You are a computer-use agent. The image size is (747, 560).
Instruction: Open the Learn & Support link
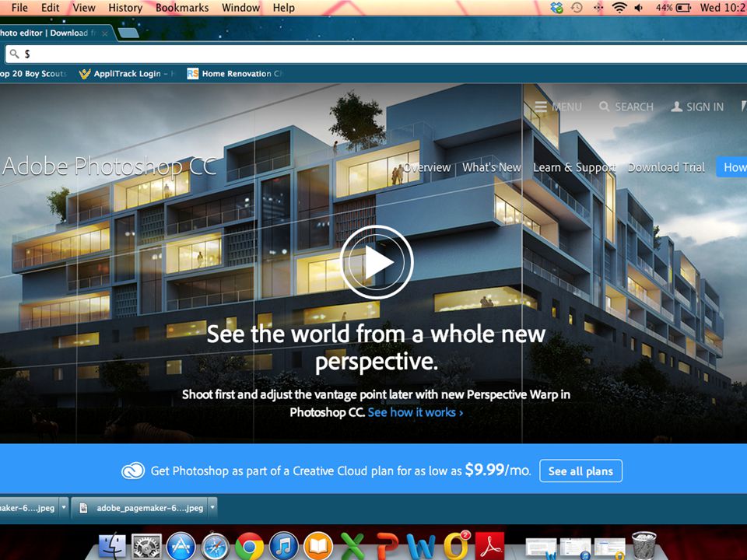tap(574, 168)
